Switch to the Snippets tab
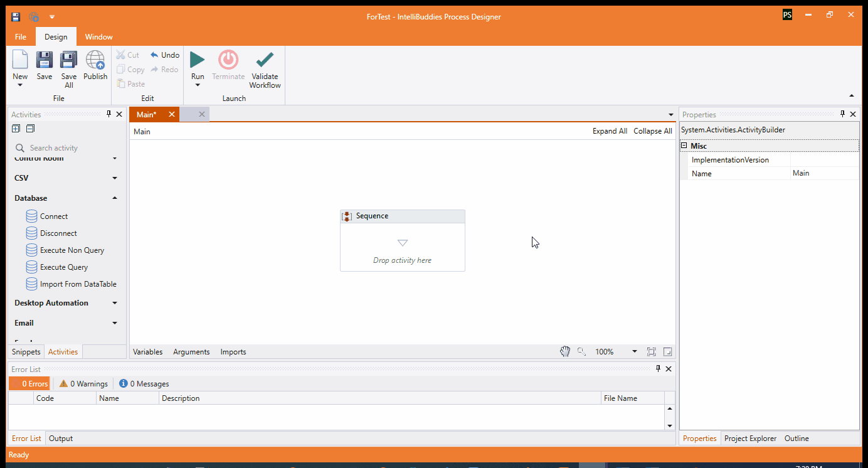868x468 pixels. (25, 352)
